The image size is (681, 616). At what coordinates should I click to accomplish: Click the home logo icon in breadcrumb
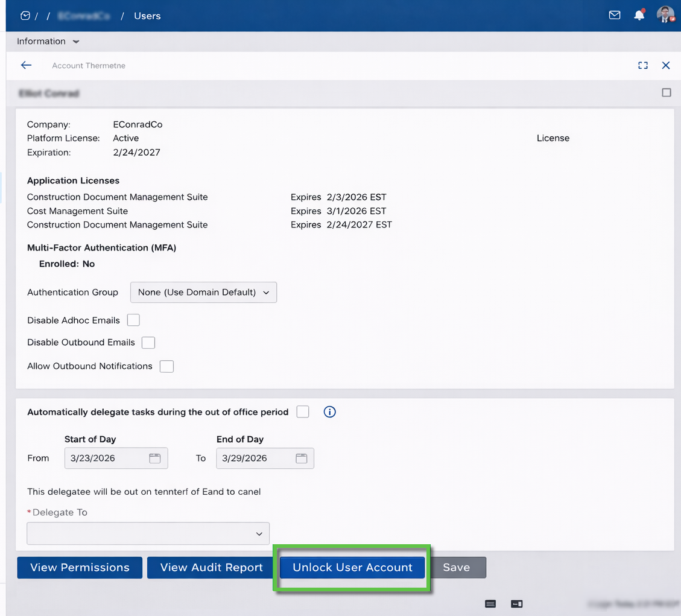[x=25, y=16]
